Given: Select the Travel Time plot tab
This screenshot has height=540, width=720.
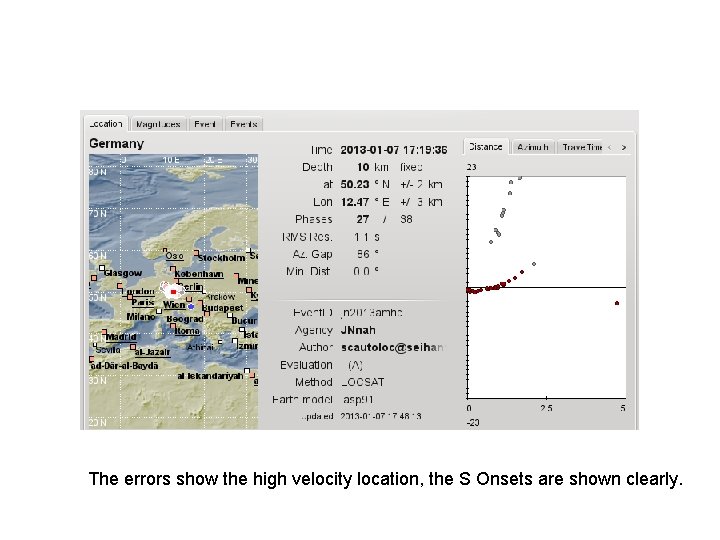Looking at the screenshot, I should click(582, 147).
